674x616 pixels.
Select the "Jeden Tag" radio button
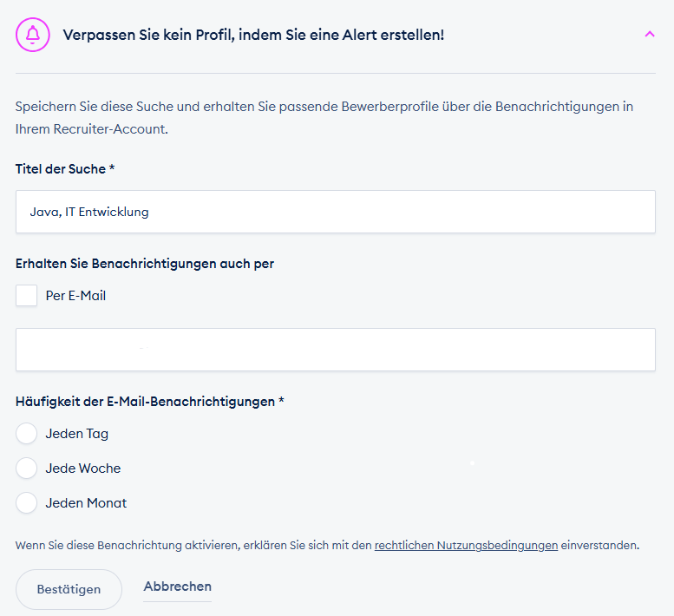point(27,434)
